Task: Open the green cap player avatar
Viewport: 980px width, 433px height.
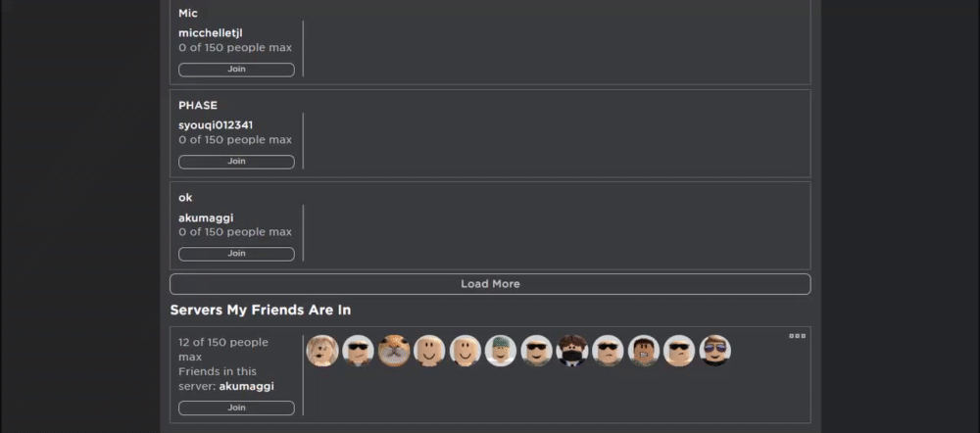Action: (x=501, y=351)
